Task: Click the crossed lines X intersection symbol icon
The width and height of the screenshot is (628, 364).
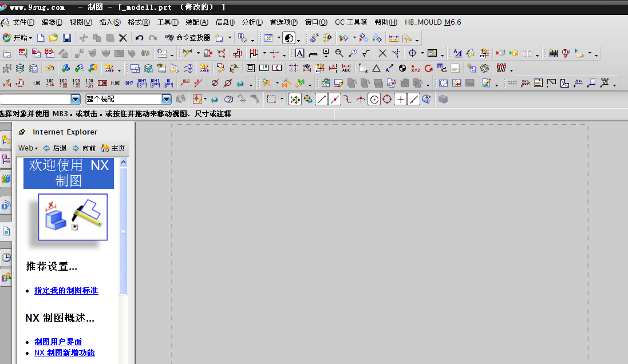Action: pyautogui.click(x=382, y=53)
